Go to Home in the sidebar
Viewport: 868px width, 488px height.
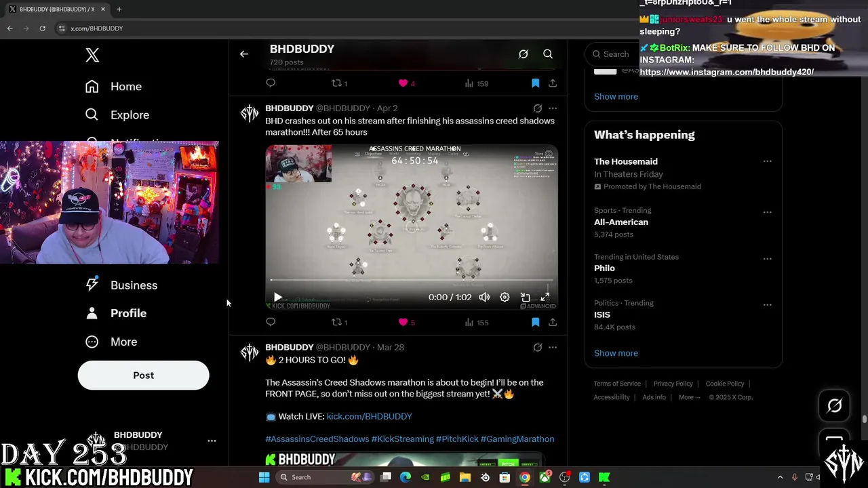click(x=114, y=86)
